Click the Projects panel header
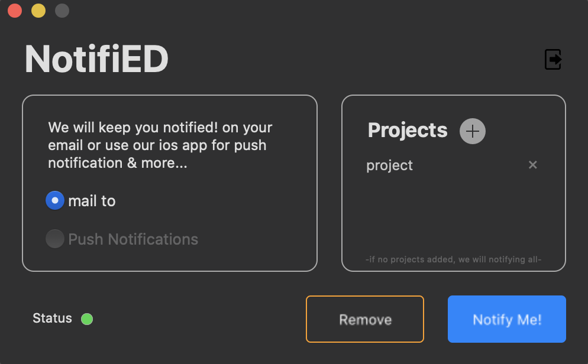Viewport: 588px width, 364px height. pos(407,131)
